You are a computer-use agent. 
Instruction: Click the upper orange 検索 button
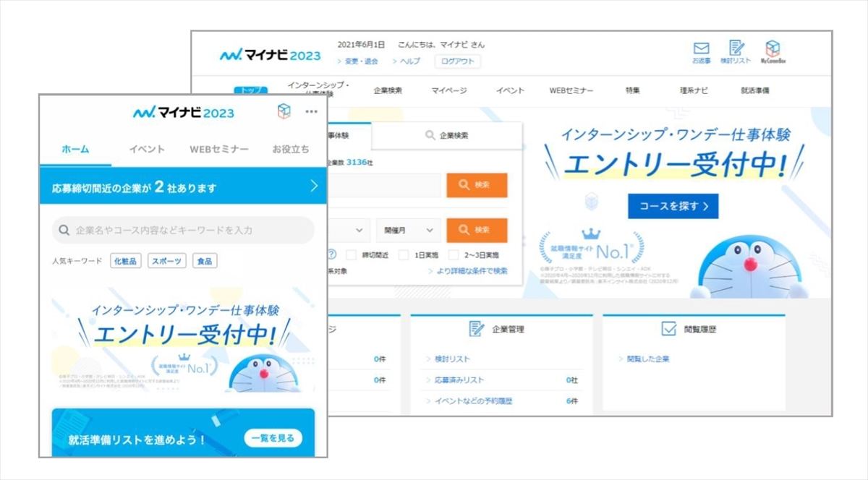[x=477, y=185]
